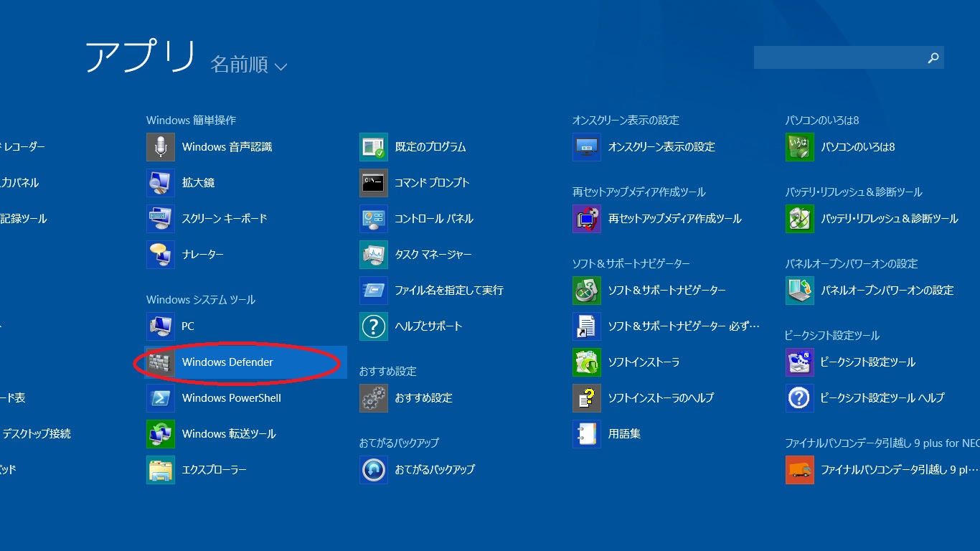Select Windows 簡単操作 group header
Viewport: 980px width, 551px height.
[x=191, y=120]
